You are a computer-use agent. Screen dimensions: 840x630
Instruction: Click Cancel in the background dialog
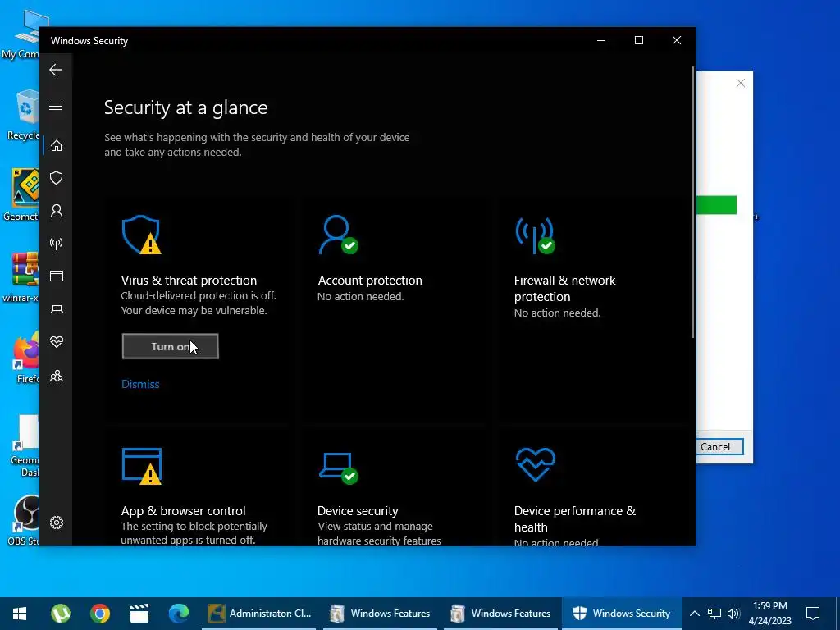coord(720,447)
